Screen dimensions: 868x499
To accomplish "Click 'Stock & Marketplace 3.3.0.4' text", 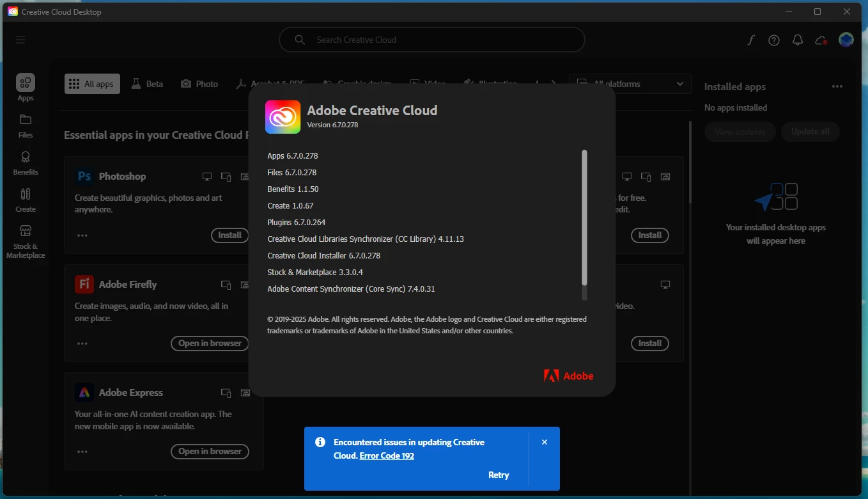I will coord(315,273).
